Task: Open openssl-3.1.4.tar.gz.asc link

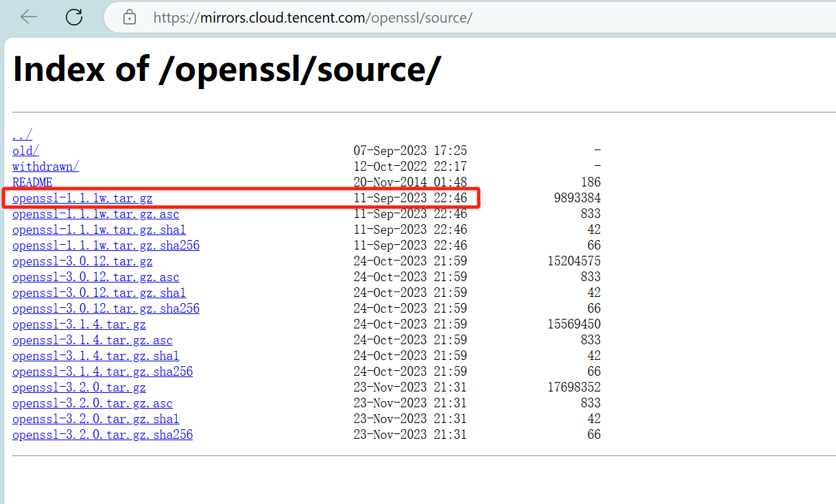Action: tap(93, 340)
